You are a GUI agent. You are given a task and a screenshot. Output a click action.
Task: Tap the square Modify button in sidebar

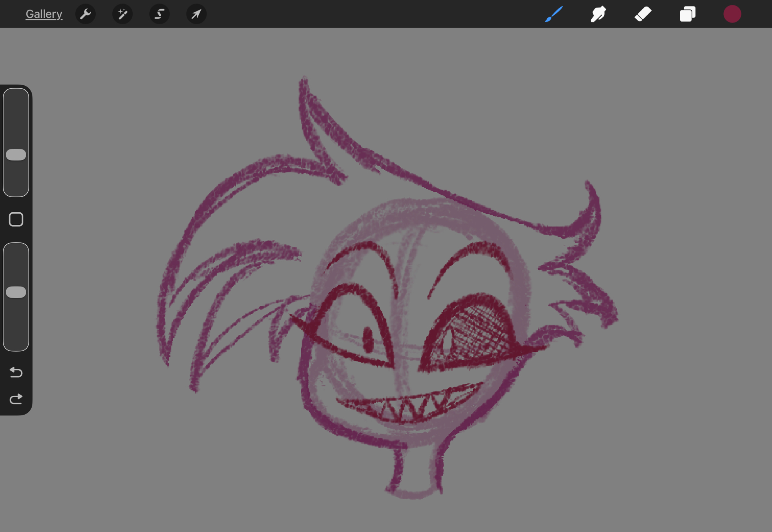[16, 219]
